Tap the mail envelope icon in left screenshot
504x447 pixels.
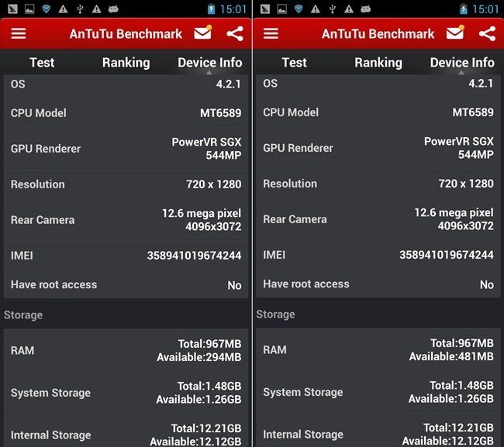pos(203,33)
